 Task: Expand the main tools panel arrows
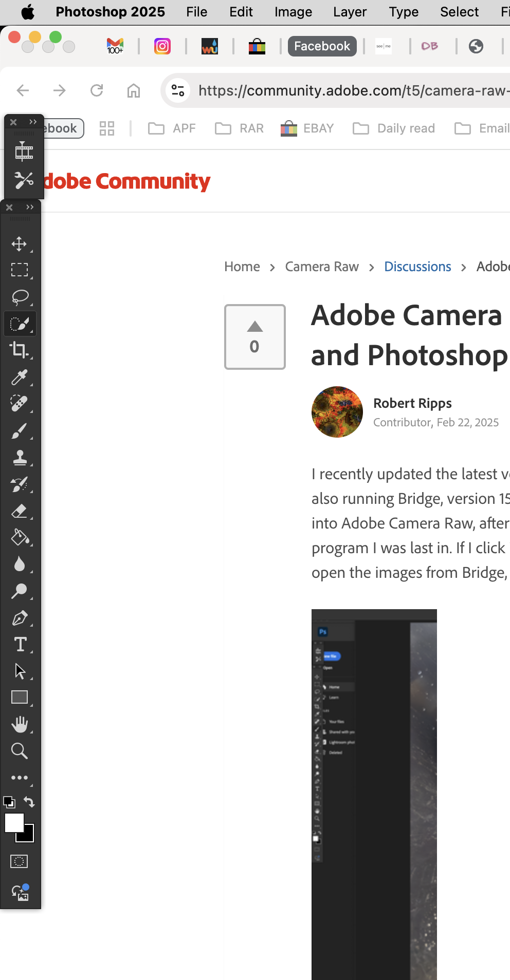pos(30,207)
